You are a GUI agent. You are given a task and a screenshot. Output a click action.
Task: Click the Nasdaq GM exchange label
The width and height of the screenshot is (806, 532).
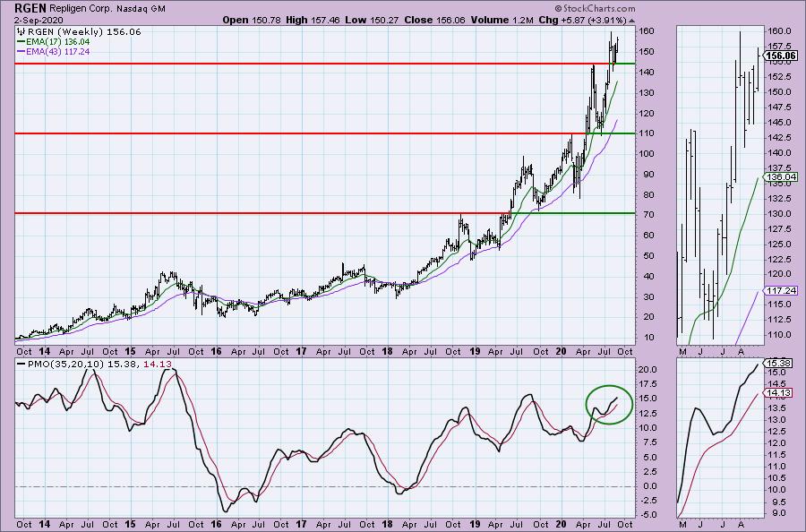(x=141, y=9)
